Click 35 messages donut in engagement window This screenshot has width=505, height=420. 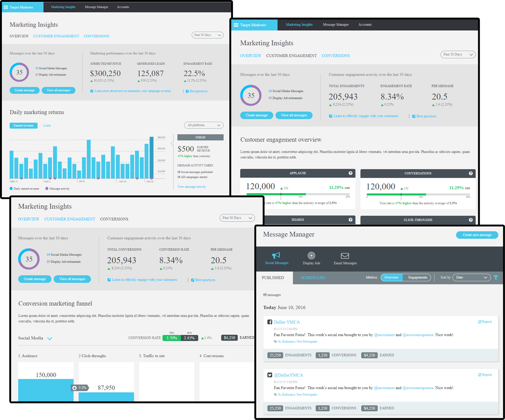pyautogui.click(x=251, y=95)
